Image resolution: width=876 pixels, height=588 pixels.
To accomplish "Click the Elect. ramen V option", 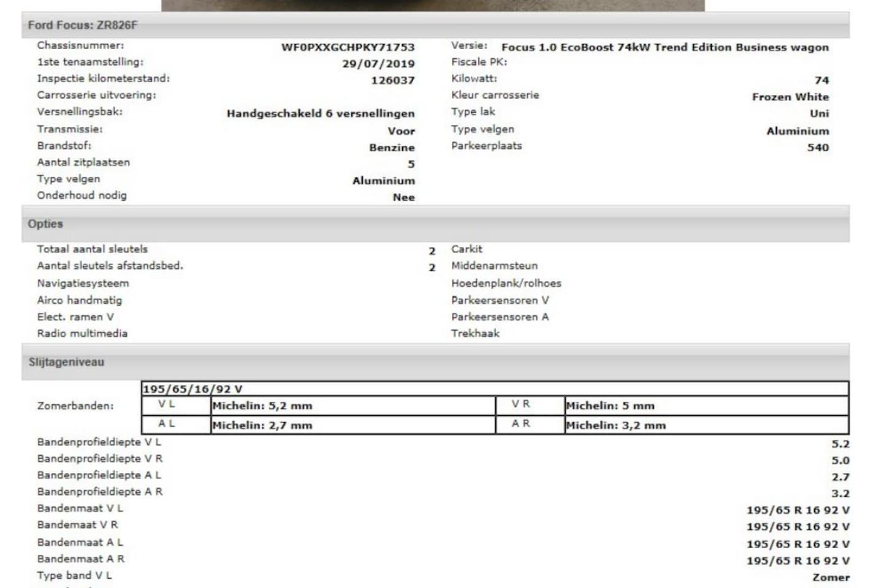I will 75,317.
